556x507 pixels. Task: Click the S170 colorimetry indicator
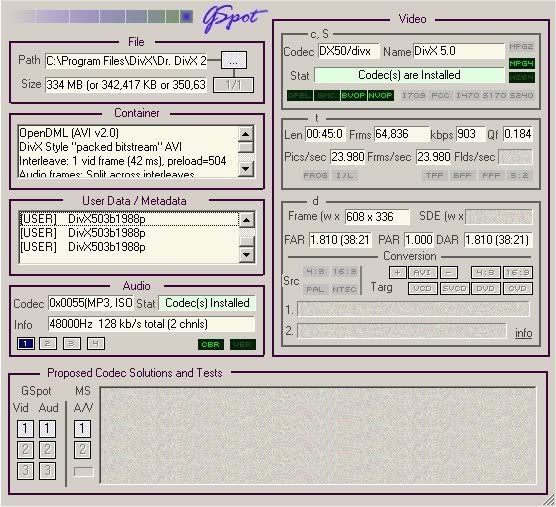pos(494,95)
